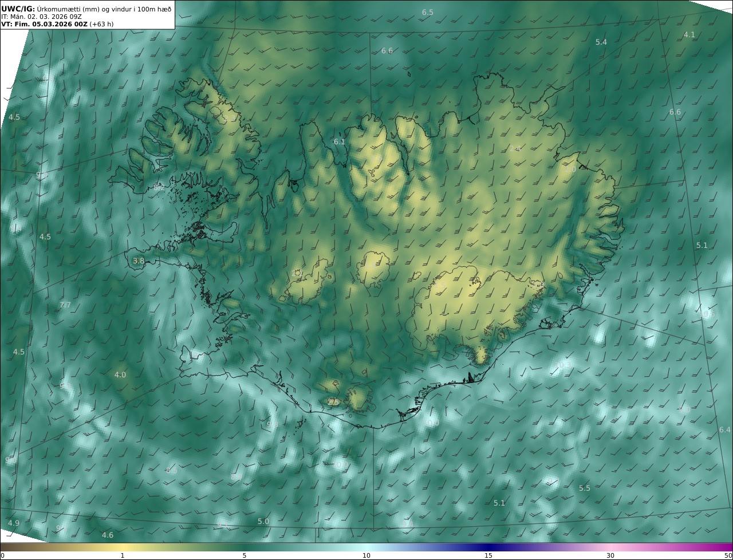Screen dimensions: 733x560
Task: Click the 6.1 value label
Action: [x=340, y=142]
